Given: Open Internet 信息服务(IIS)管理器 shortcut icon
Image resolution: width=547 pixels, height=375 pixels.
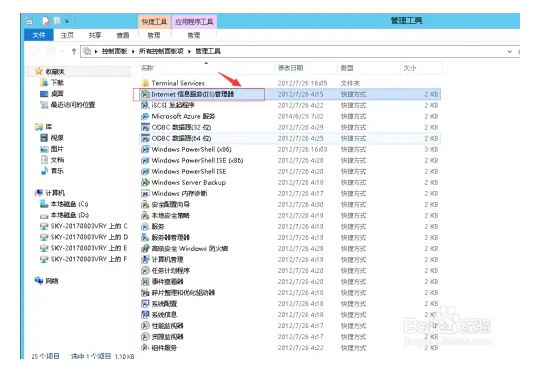Looking at the screenshot, I should point(145,94).
